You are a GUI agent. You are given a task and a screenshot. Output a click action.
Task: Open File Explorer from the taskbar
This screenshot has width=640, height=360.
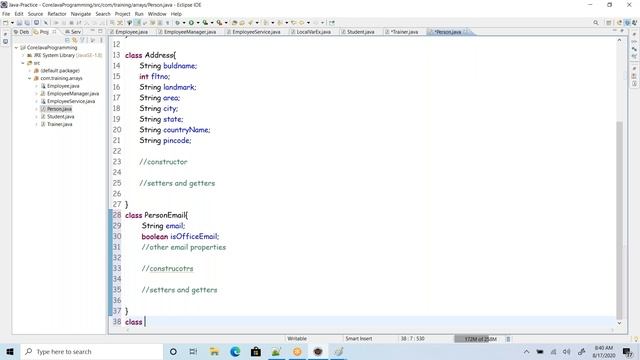click(x=214, y=351)
